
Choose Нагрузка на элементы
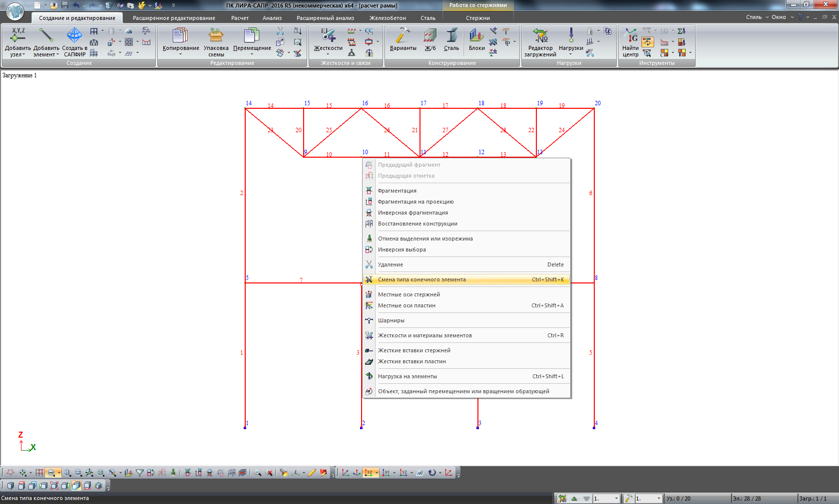[x=466, y=376]
